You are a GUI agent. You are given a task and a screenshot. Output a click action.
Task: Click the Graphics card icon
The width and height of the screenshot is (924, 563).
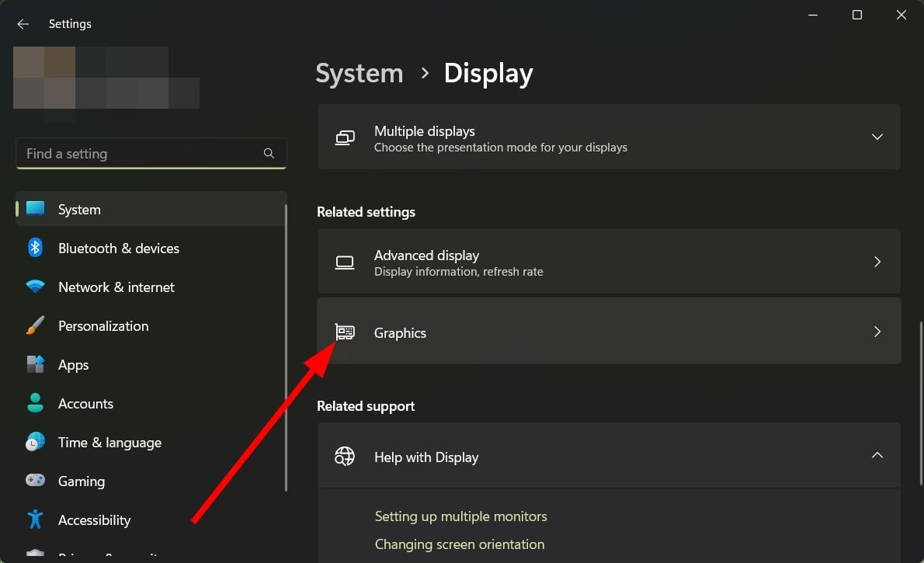[345, 332]
